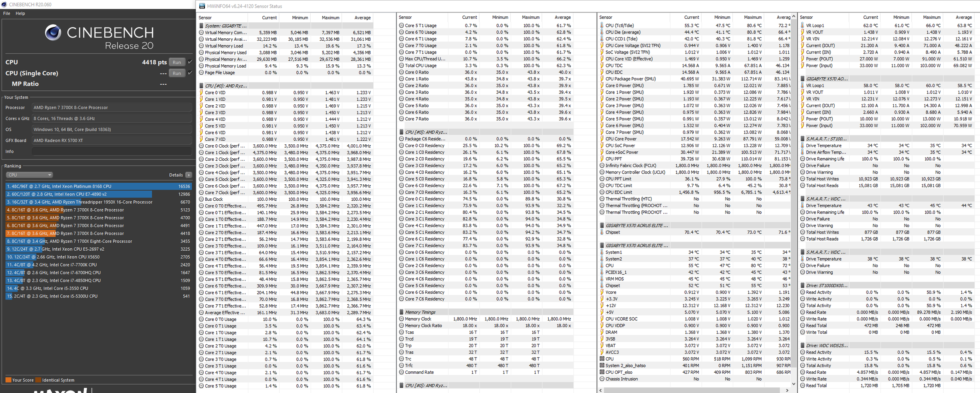Viewport: 980px width, 393px height.
Task: Select the Package C6 Reside... sensor row
Action: click(x=486, y=139)
